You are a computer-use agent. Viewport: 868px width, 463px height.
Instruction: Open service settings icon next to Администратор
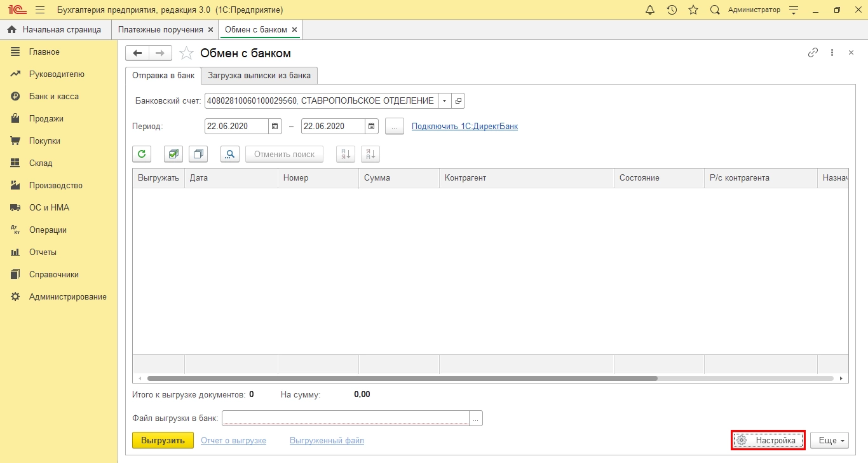(x=793, y=10)
